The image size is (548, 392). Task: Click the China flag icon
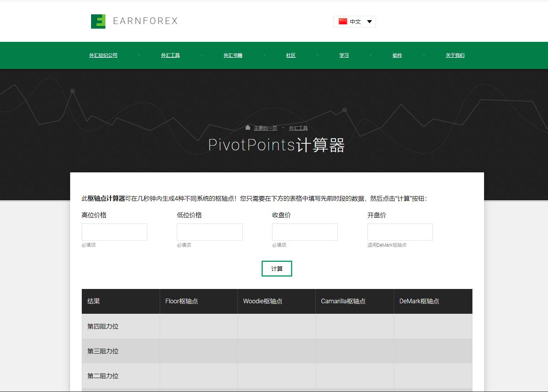click(x=343, y=21)
